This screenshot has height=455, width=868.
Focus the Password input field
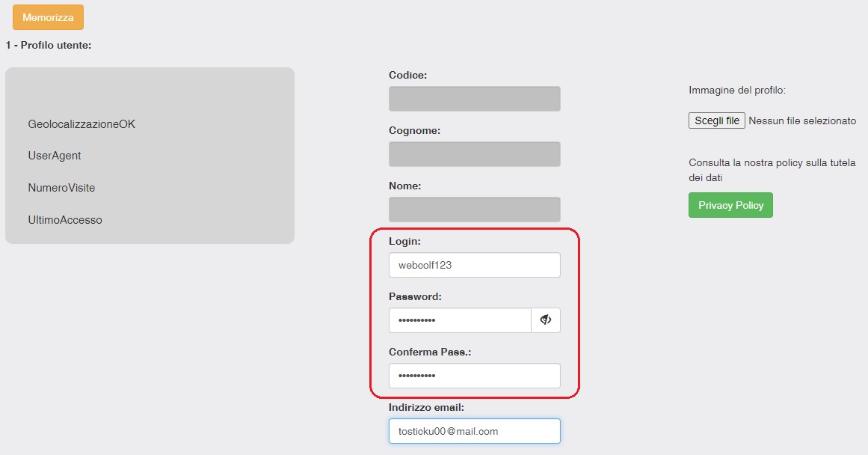[x=459, y=320]
